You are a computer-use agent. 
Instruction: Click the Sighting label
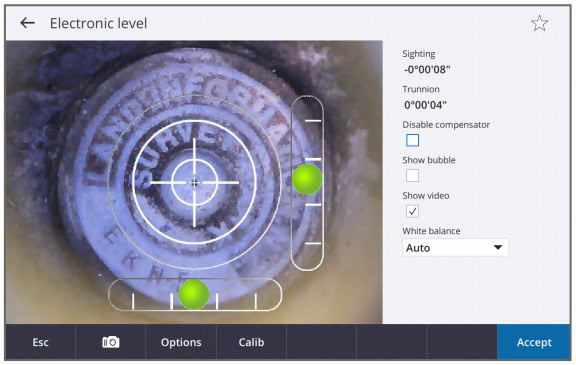tap(419, 54)
